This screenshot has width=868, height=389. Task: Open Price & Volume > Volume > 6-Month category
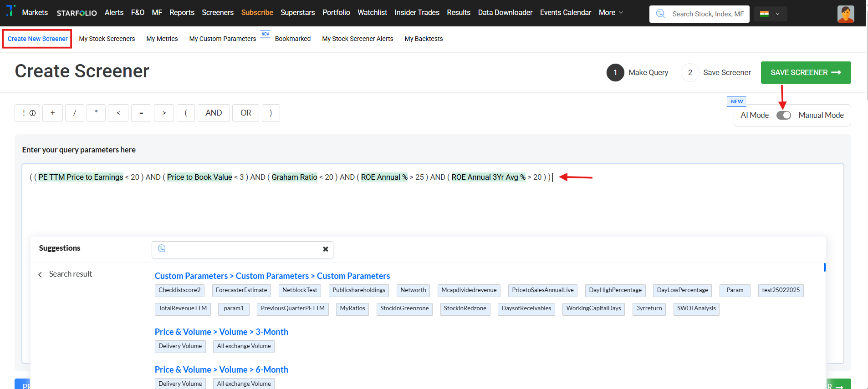coord(221,369)
